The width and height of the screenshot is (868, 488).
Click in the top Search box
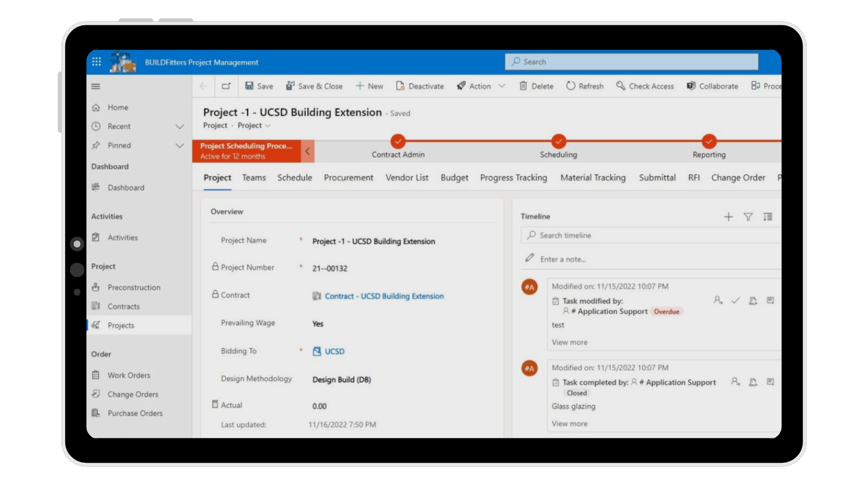(632, 62)
